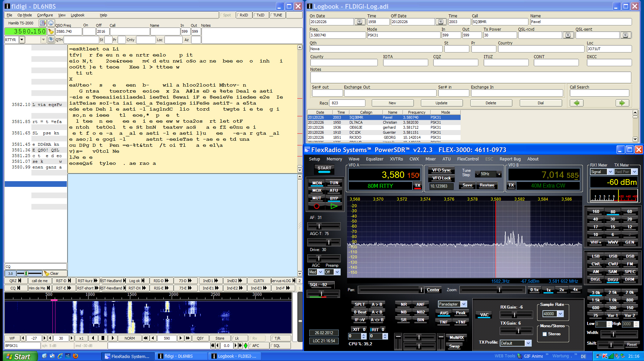This screenshot has width=644, height=361.
Task: Click the globe QRZ lookup icon
Action: 51,23
